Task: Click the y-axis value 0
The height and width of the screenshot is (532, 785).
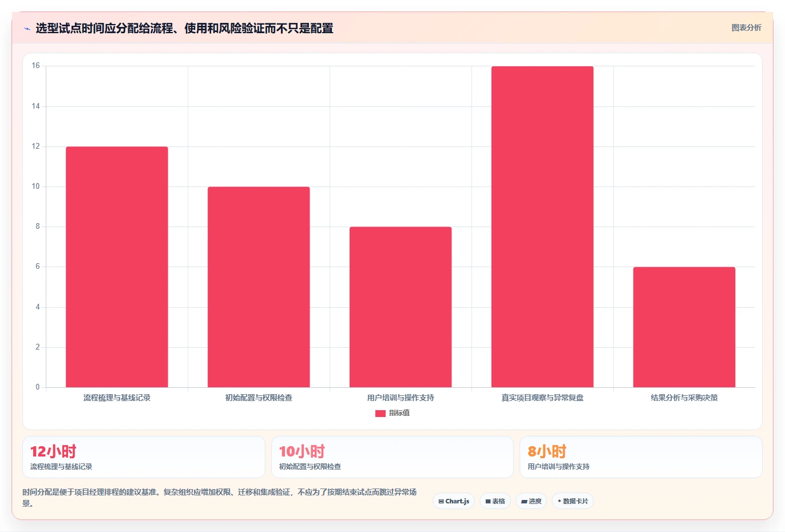Action: pyautogui.click(x=38, y=387)
